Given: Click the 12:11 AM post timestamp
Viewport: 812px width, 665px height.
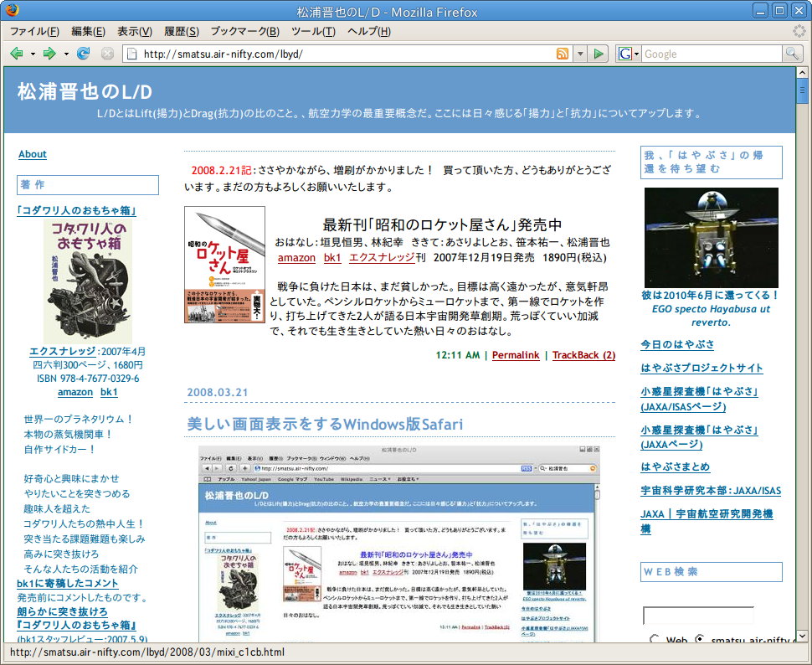Looking at the screenshot, I should [x=458, y=355].
